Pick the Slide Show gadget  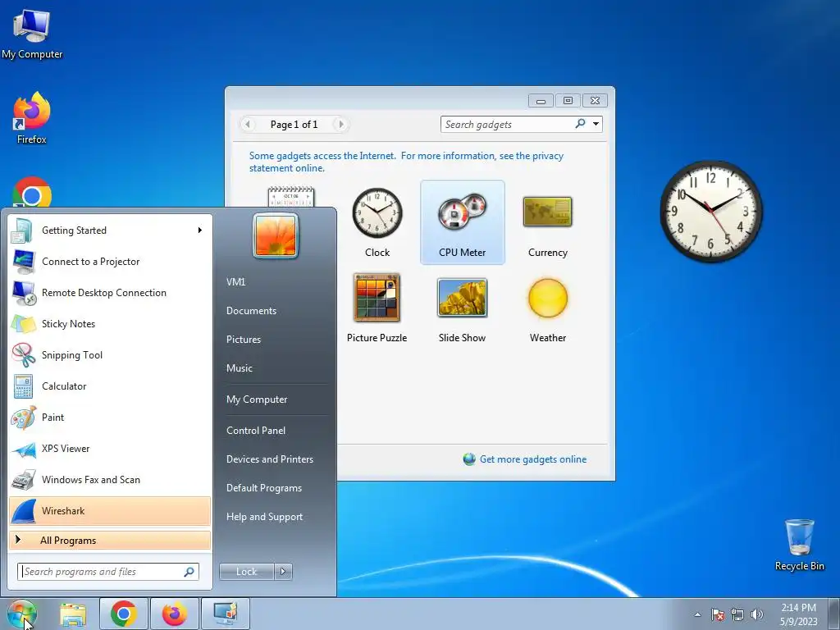pos(463,308)
